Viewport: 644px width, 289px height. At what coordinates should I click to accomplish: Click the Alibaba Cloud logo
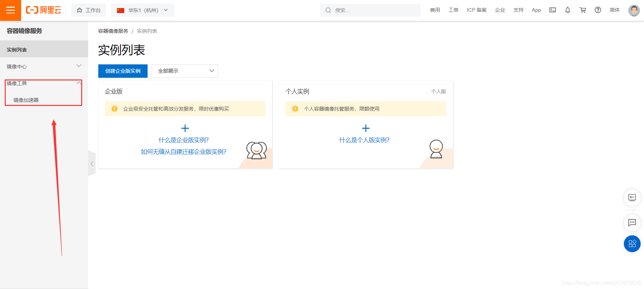pos(44,10)
